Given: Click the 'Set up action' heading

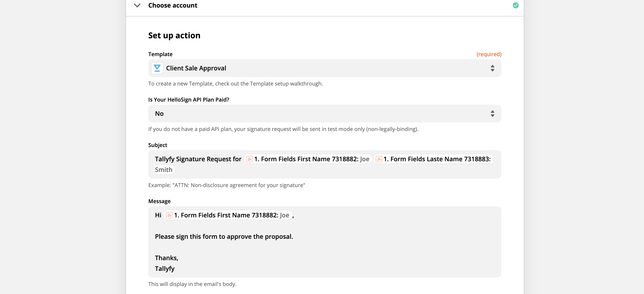Looking at the screenshot, I should 174,35.
